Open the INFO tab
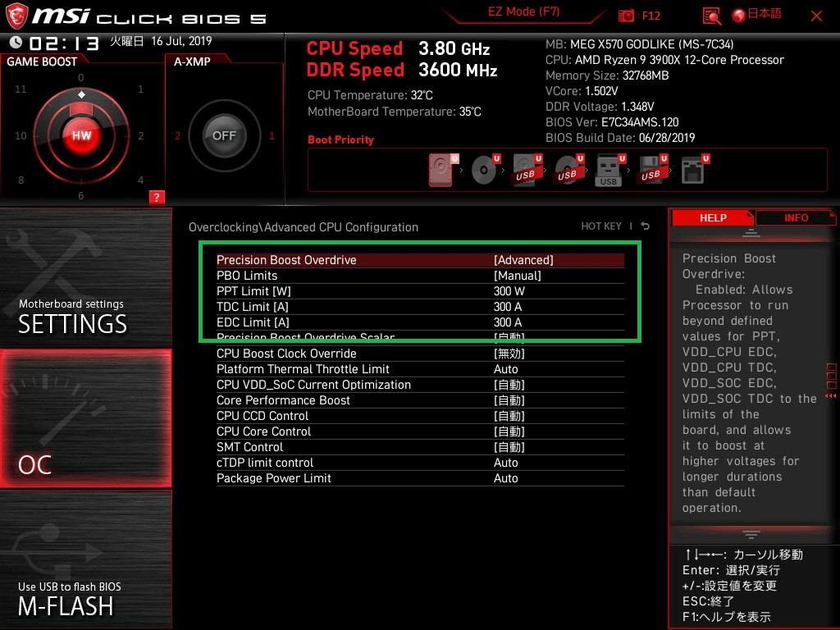Viewport: 840px width, 630px height. coord(796,218)
